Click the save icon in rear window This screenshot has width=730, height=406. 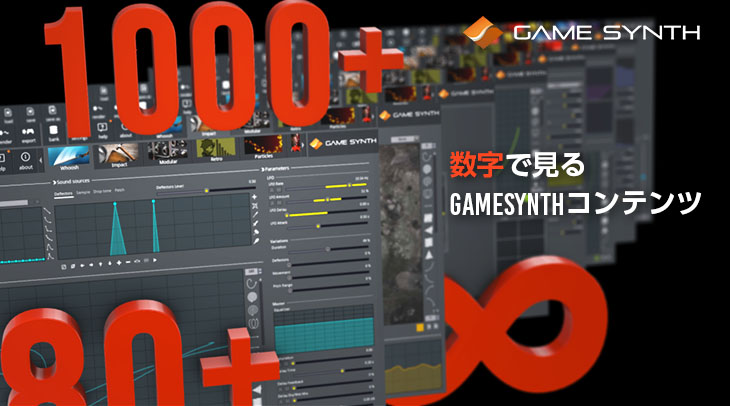(30, 112)
